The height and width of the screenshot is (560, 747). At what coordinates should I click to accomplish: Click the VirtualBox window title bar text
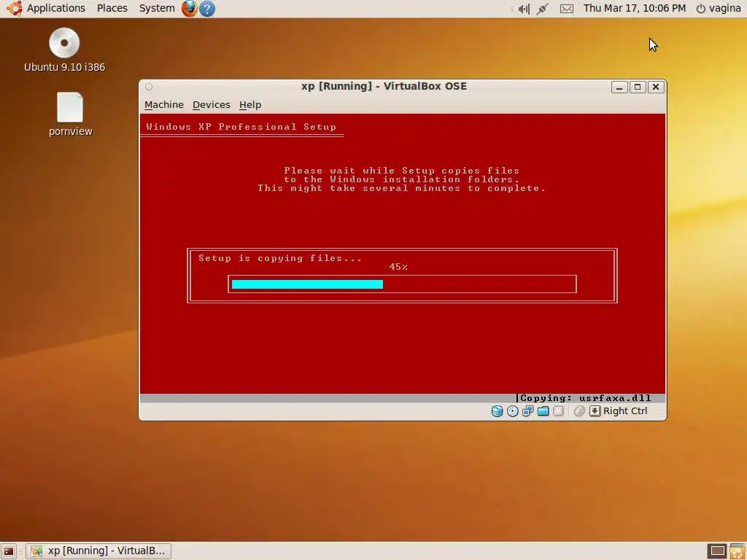(384, 86)
